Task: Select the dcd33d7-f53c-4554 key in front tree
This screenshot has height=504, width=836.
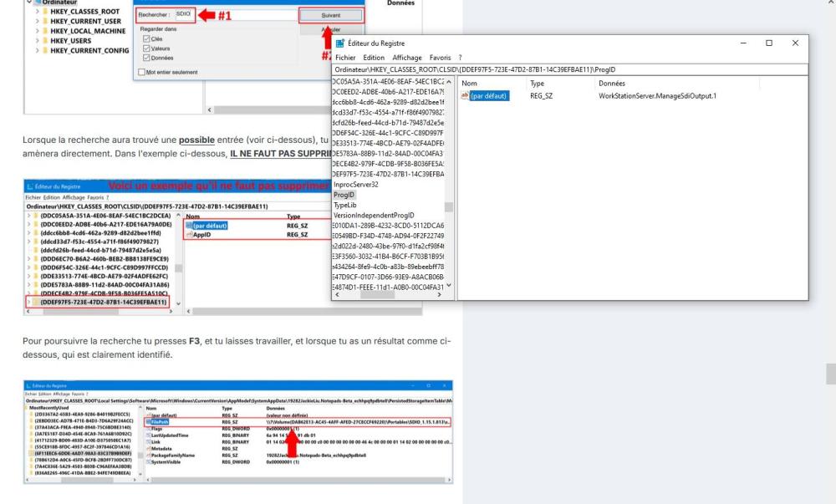Action: pyautogui.click(x=388, y=112)
